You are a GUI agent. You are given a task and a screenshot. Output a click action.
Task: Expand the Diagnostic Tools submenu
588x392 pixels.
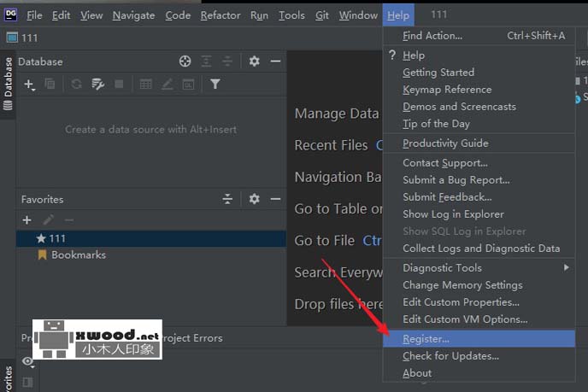[x=479, y=268]
